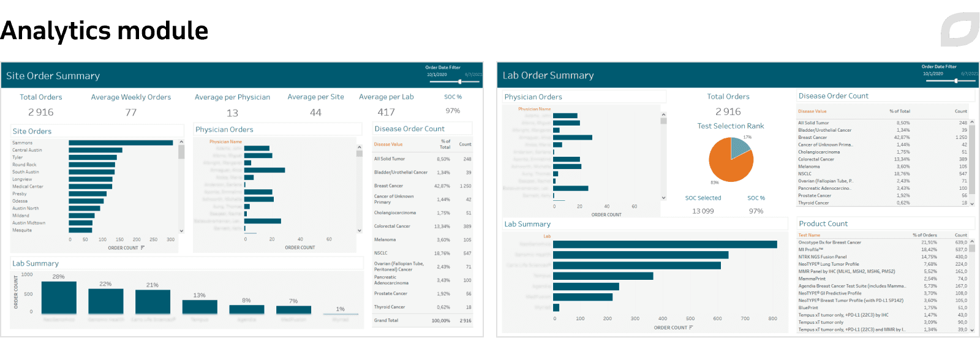Select the 13% bar in Site Lab Summary
Image resolution: width=980 pixels, height=338 pixels.
pyautogui.click(x=200, y=307)
